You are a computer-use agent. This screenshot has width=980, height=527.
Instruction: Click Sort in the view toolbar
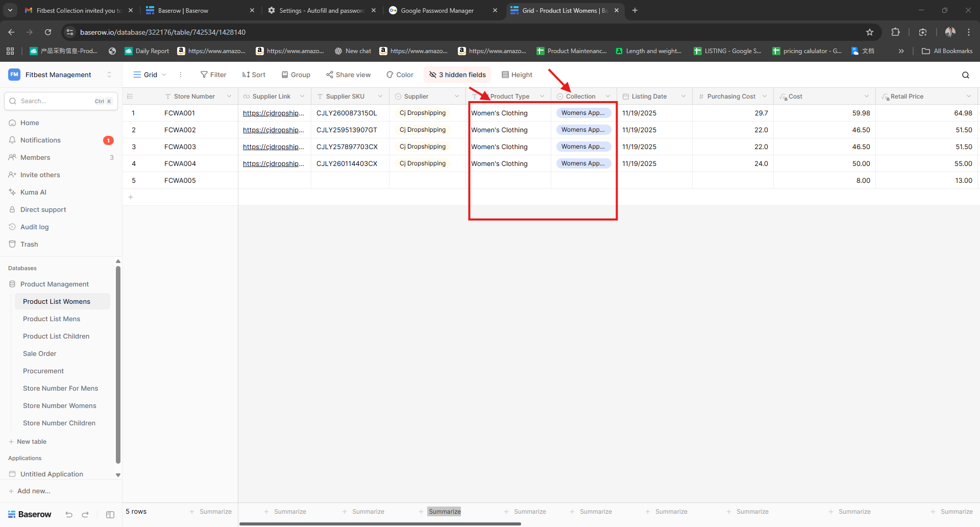(x=254, y=75)
